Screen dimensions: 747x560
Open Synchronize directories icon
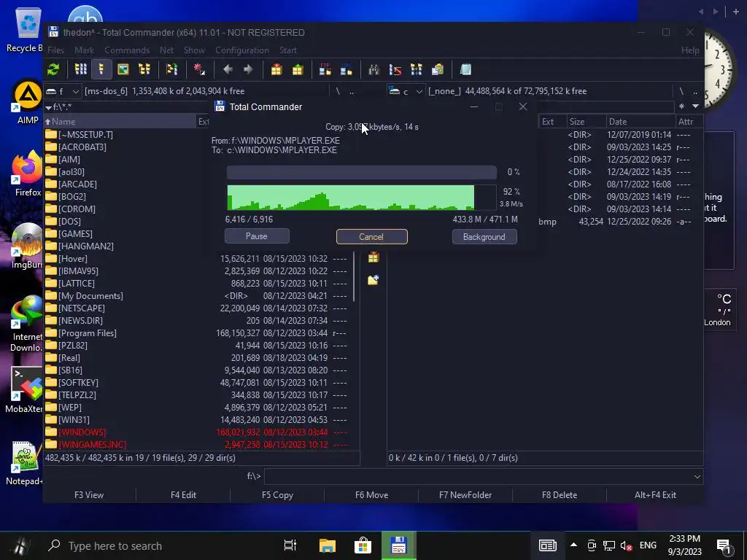click(x=416, y=69)
